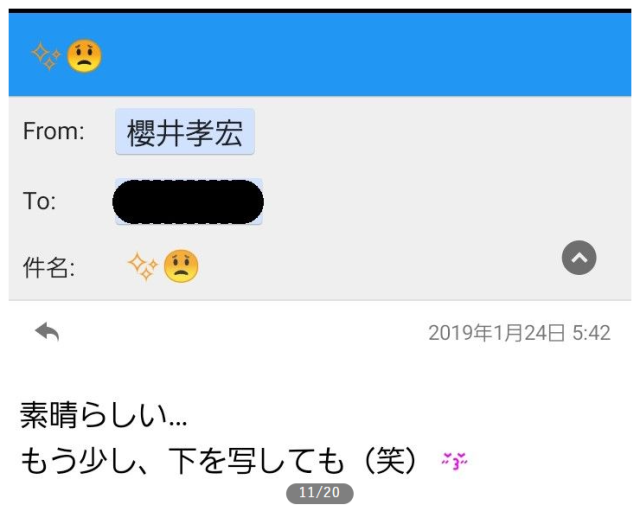Screen dimensions: 640x524
Task: Tap the To: label
Action: pyautogui.click(x=39, y=201)
